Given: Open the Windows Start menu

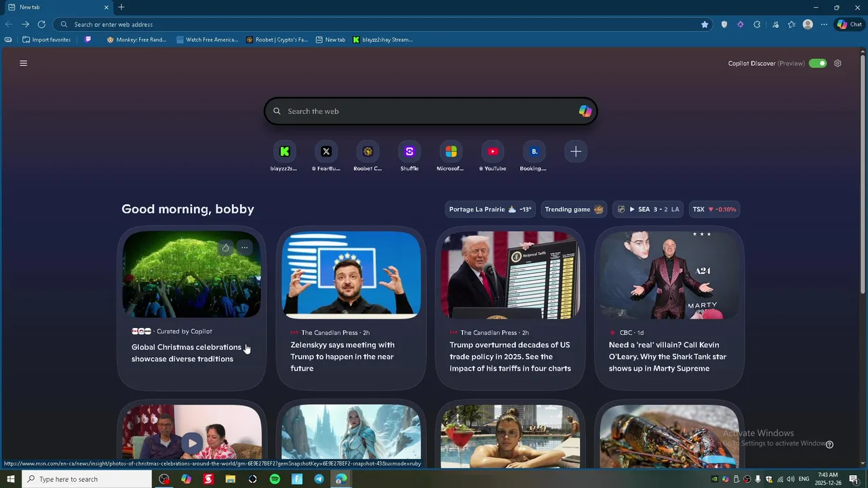Looking at the screenshot, I should [11, 479].
